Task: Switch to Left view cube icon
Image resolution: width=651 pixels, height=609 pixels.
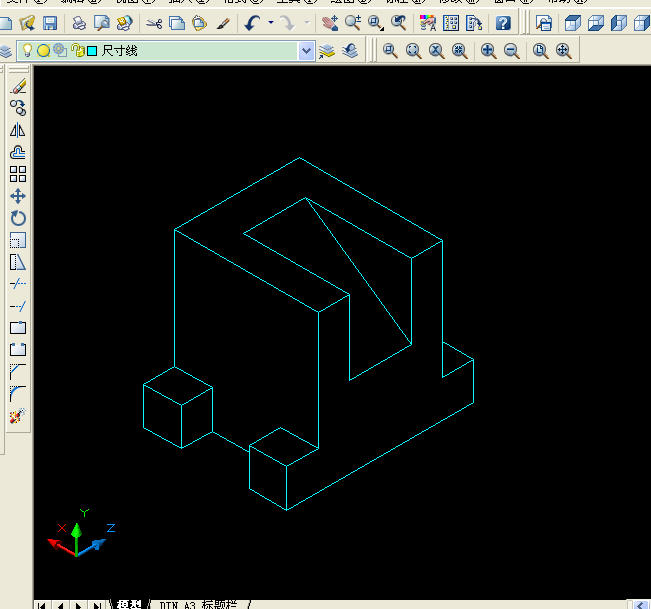Action: (x=619, y=23)
